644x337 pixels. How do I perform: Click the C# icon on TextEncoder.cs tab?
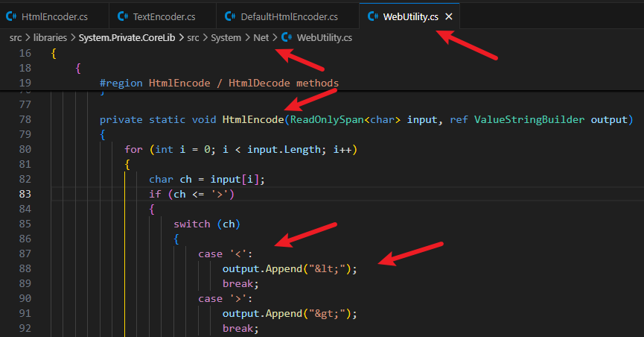pos(122,16)
